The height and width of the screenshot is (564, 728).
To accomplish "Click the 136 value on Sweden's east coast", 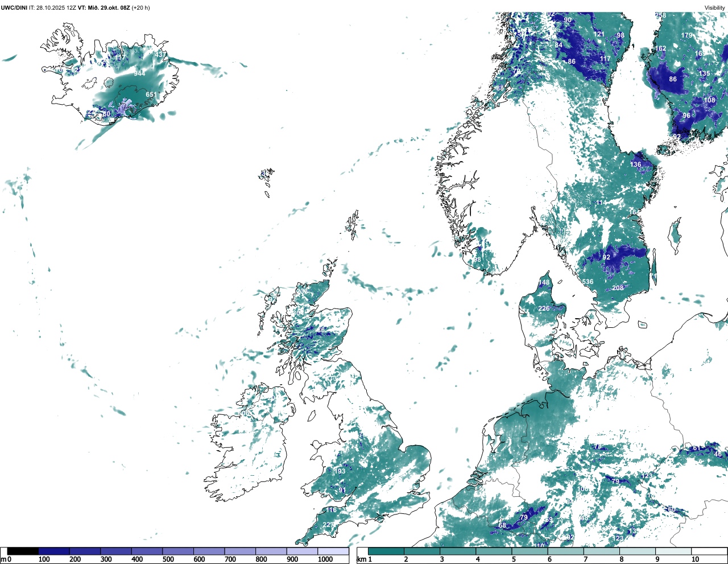I will (636, 164).
